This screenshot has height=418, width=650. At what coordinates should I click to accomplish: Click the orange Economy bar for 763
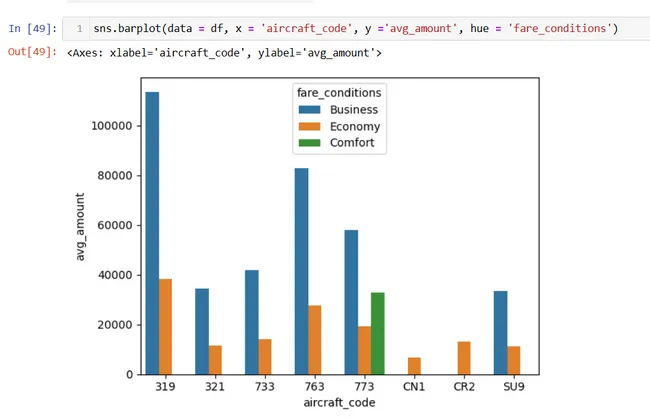click(315, 340)
